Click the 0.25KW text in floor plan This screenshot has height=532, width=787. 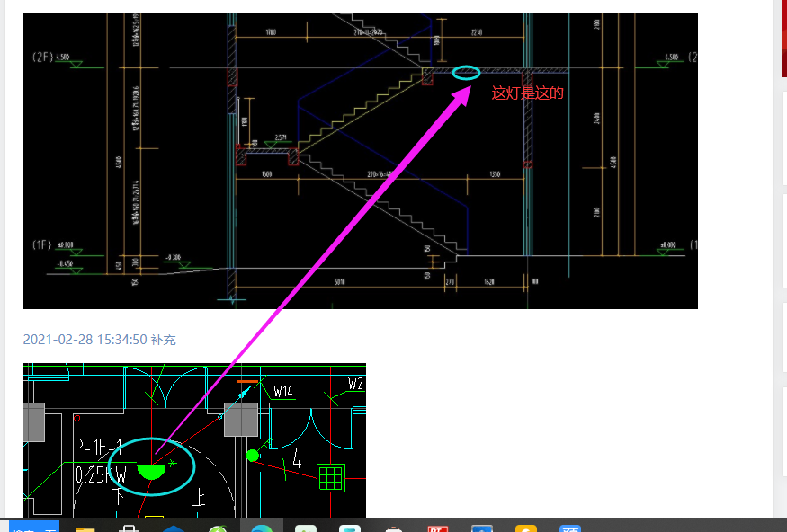(101, 474)
